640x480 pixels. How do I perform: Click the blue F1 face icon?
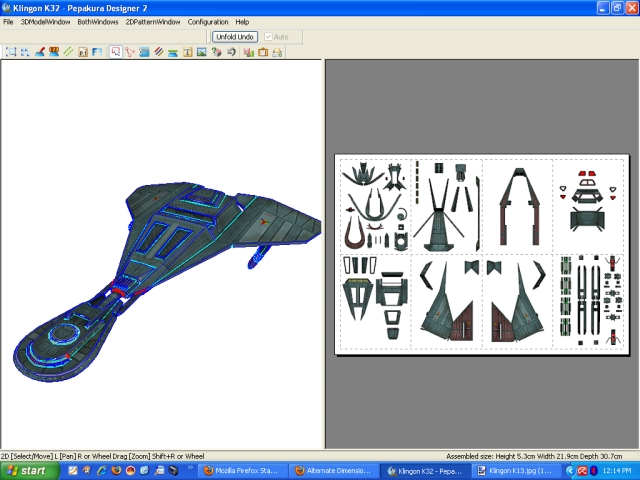pos(97,52)
